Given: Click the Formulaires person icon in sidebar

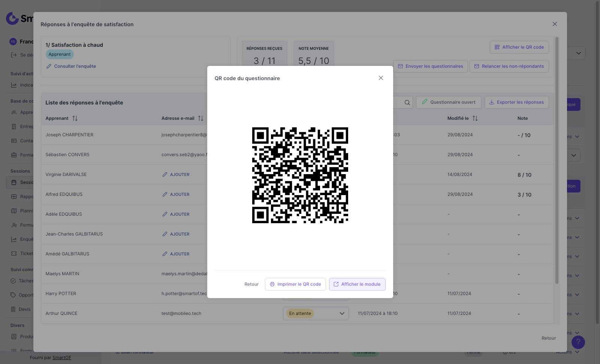Looking at the screenshot, I should (14, 225).
